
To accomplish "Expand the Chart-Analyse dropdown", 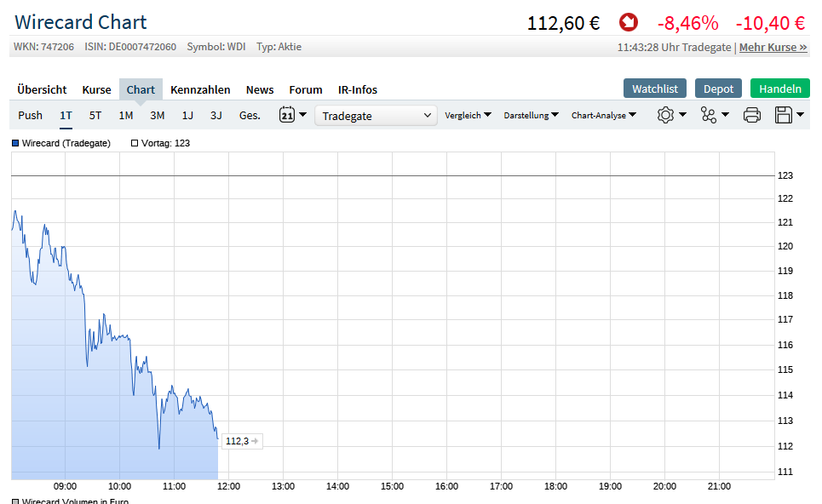I will point(603,115).
